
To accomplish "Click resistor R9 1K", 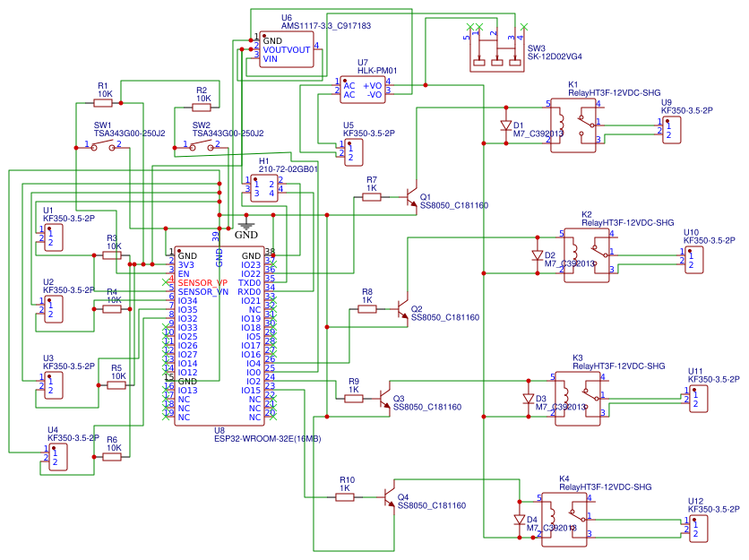I will click(x=354, y=399).
